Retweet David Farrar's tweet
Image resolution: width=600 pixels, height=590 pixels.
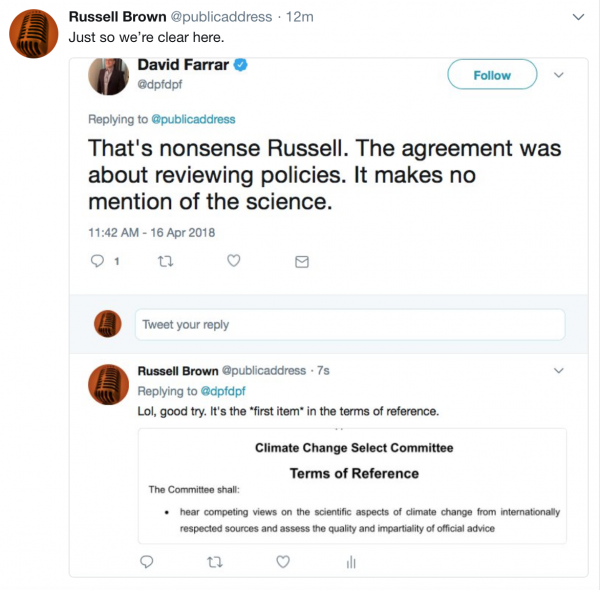click(165, 261)
